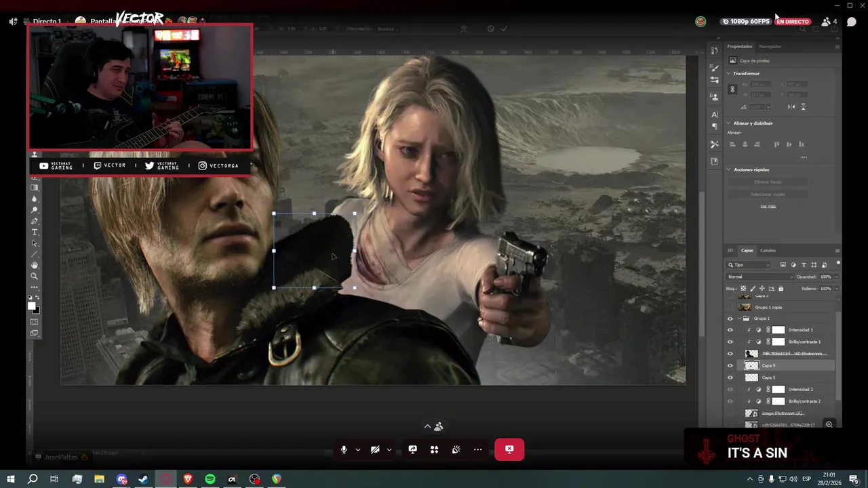
Task: Toggle the link width and height chain
Action: (732, 89)
